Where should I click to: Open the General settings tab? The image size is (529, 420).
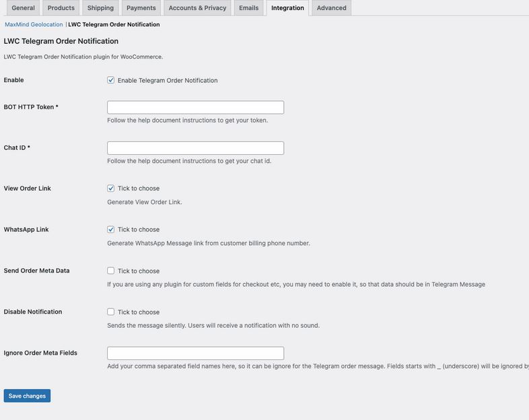pos(23,8)
